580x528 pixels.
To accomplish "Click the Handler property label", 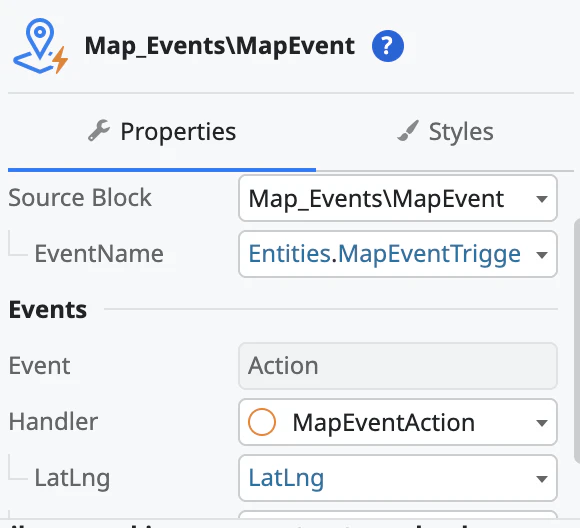I will point(53,422).
